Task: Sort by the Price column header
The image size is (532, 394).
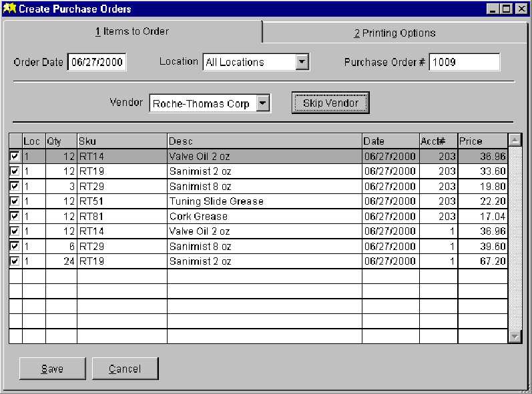Action: 482,141
